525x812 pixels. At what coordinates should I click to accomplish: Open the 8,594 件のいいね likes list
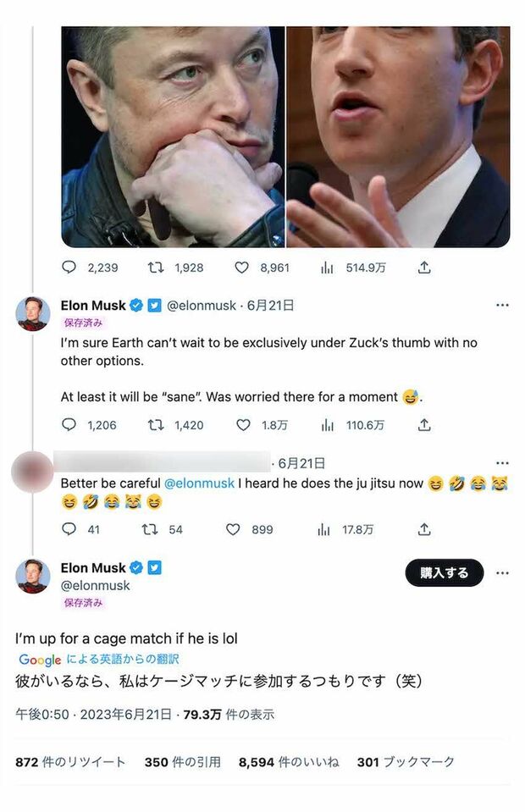(x=289, y=762)
